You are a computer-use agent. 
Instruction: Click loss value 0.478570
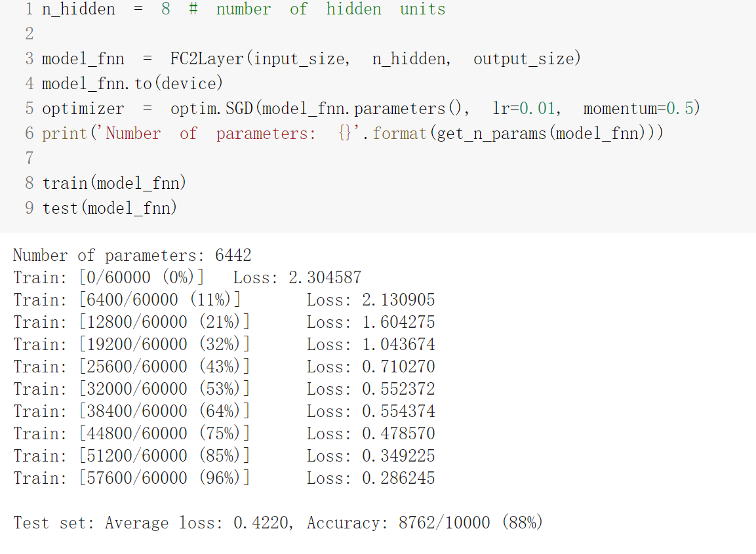point(398,433)
